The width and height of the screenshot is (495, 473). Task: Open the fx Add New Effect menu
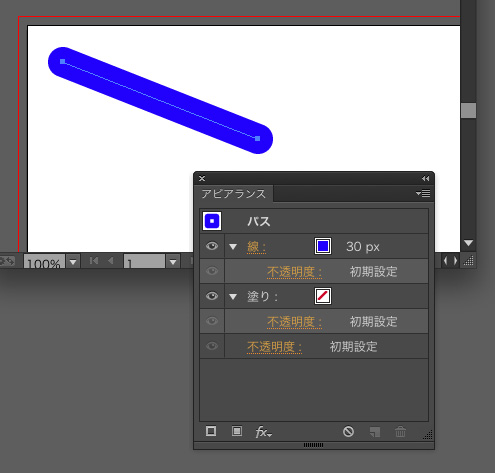click(263, 432)
